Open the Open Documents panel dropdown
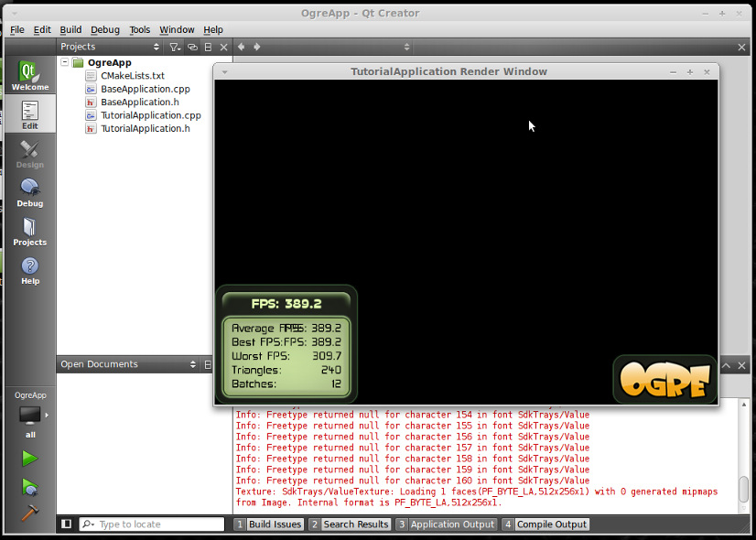 click(x=128, y=364)
